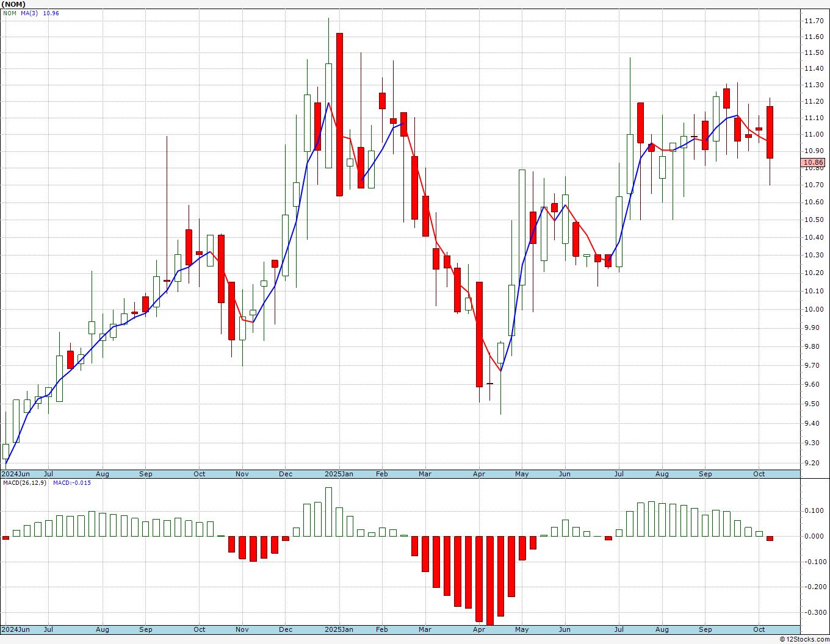Click the 11.00 price axis label
The image size is (830, 644).
tap(814, 134)
